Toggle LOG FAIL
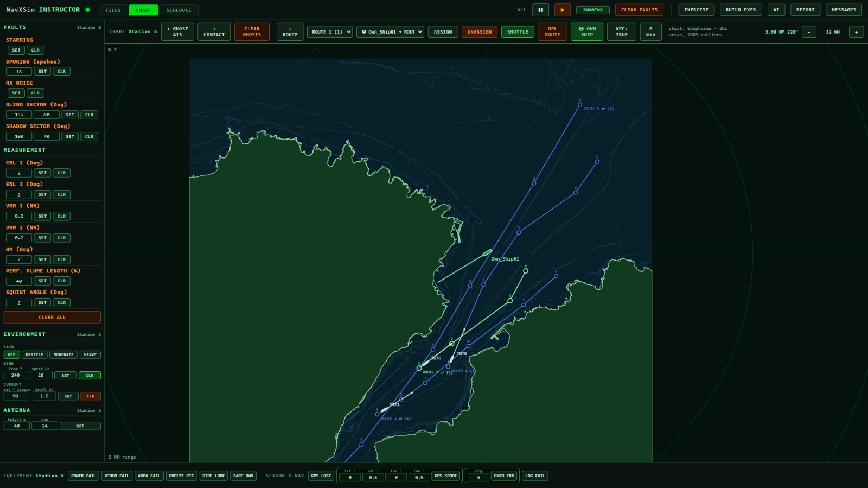The image size is (868, 488). 535,476
